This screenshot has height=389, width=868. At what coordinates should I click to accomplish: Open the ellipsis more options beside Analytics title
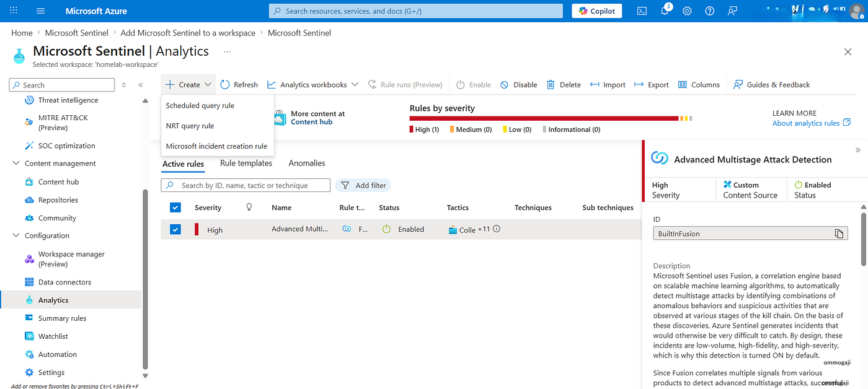(228, 51)
